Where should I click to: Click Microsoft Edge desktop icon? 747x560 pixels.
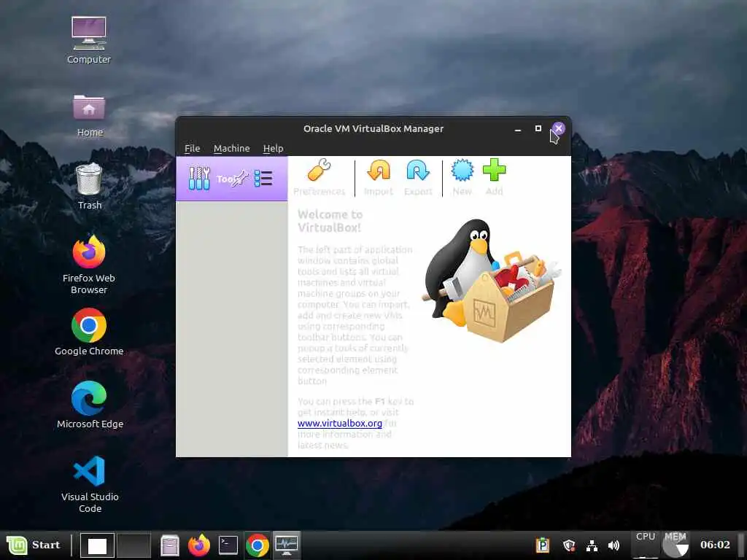click(x=90, y=404)
